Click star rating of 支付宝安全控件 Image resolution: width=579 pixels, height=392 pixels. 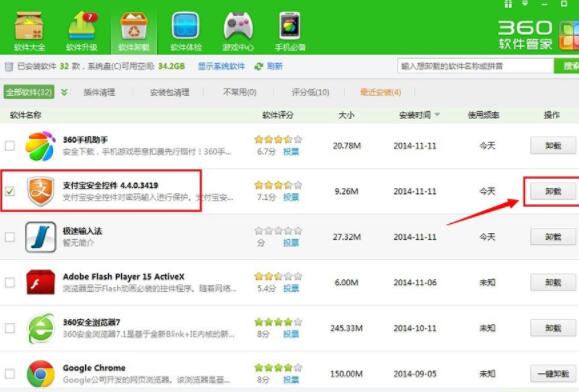click(278, 185)
